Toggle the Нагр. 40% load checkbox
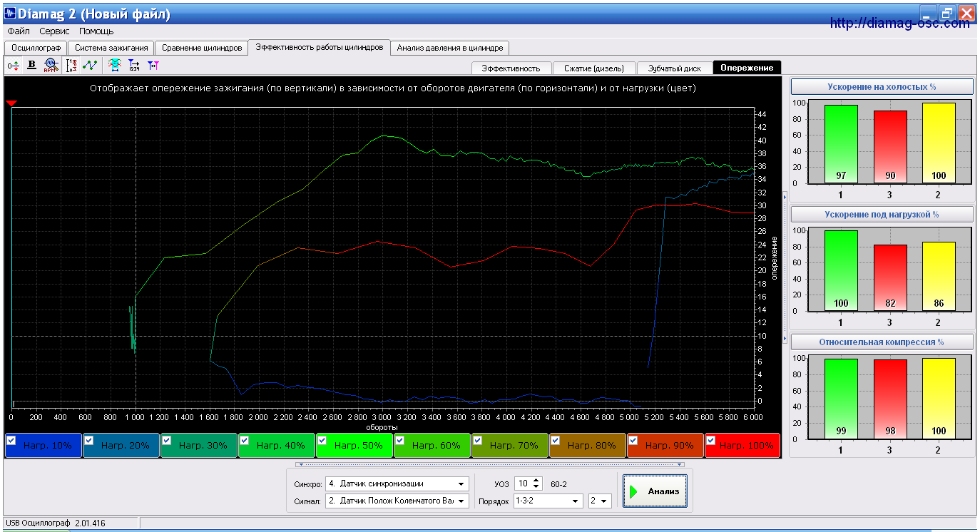This screenshot has width=980, height=532. (245, 441)
